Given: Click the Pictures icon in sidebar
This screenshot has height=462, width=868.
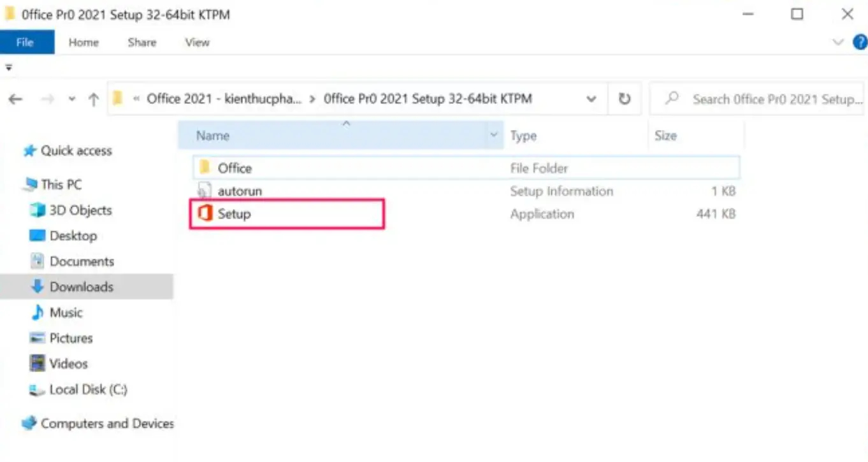Looking at the screenshot, I should pyautogui.click(x=38, y=338).
